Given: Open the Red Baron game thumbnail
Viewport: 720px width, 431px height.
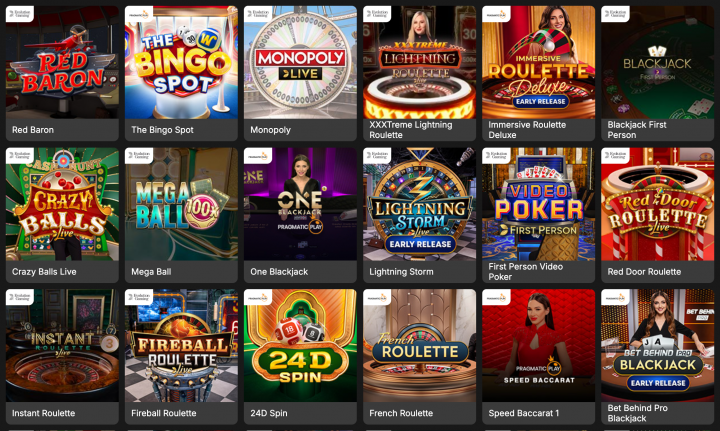Looking at the screenshot, I should coord(62,62).
